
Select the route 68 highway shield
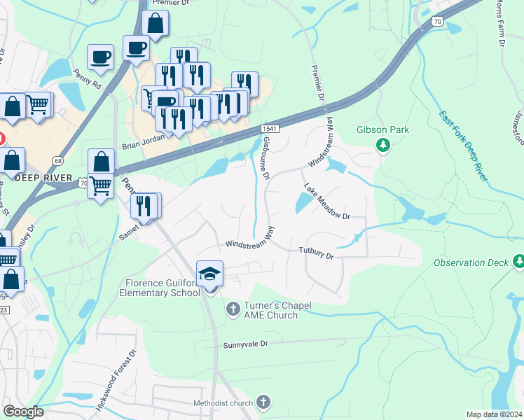(58, 161)
